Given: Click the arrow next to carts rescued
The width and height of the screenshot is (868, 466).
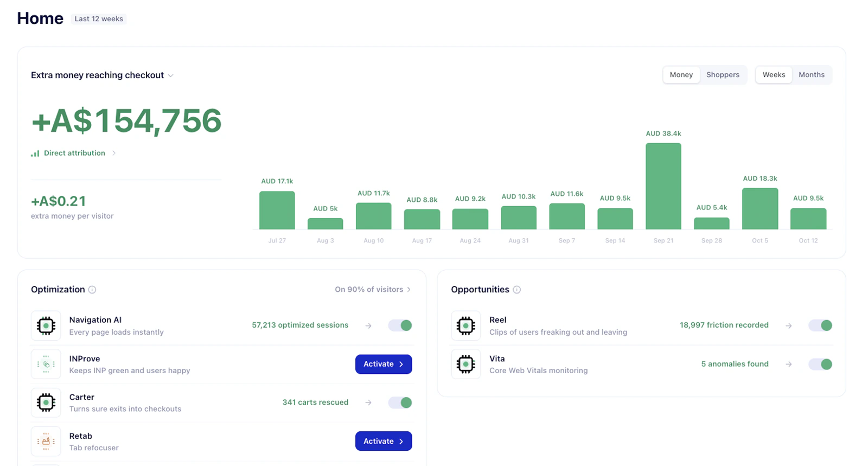Looking at the screenshot, I should coord(368,403).
